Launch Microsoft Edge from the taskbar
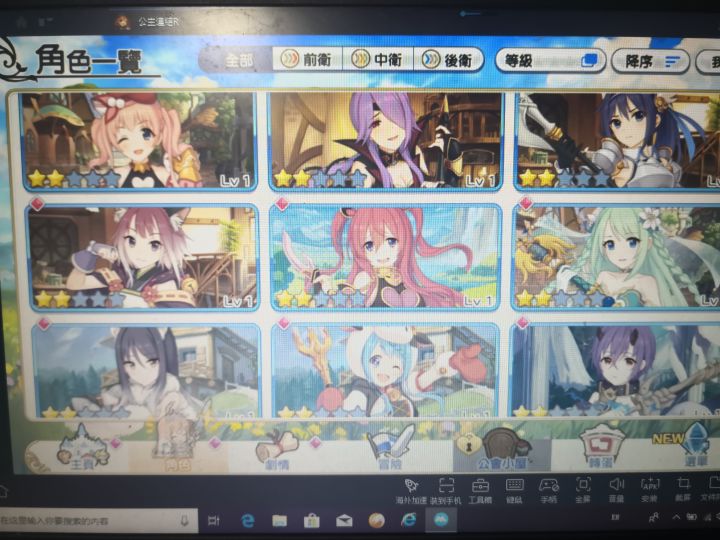Image resolution: width=720 pixels, height=540 pixels. click(x=248, y=520)
